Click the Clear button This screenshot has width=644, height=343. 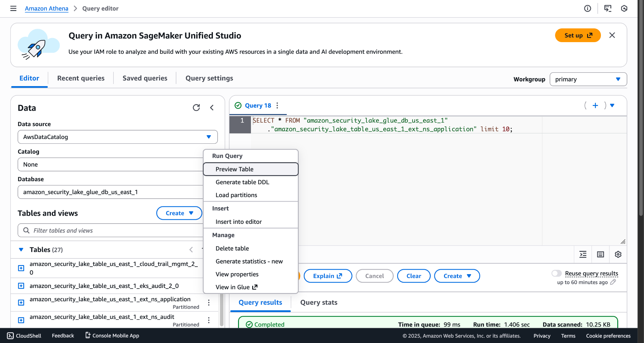[414, 276]
